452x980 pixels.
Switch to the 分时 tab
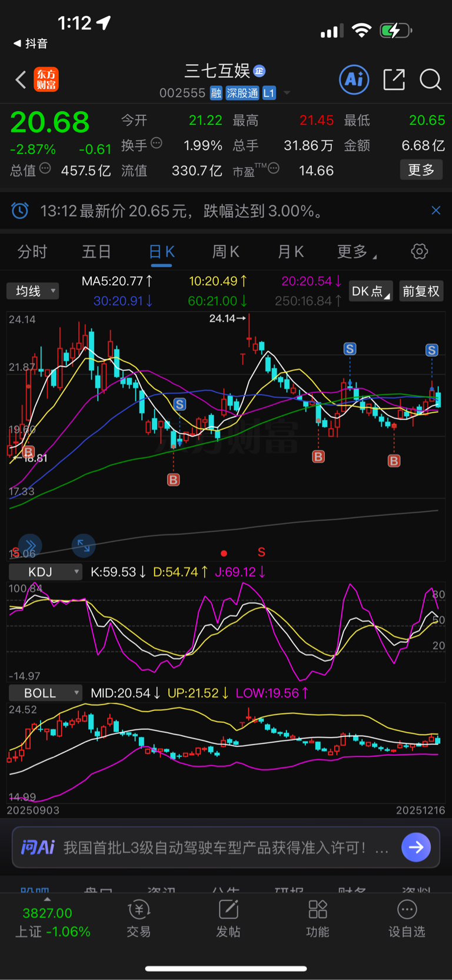pyautogui.click(x=32, y=252)
